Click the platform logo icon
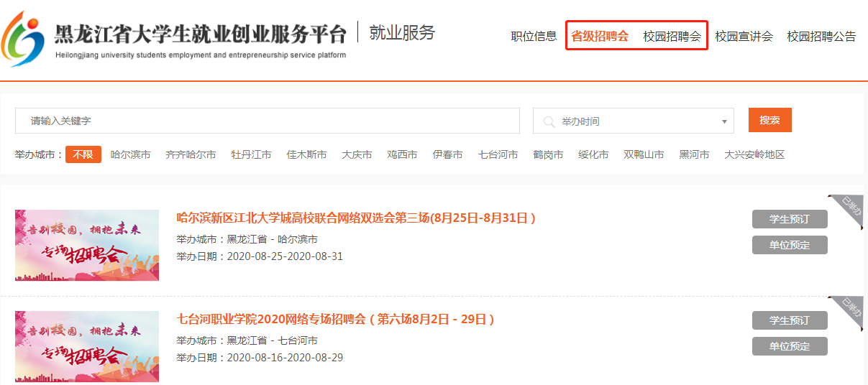Viewport: 868px width, 385px height. (x=24, y=40)
